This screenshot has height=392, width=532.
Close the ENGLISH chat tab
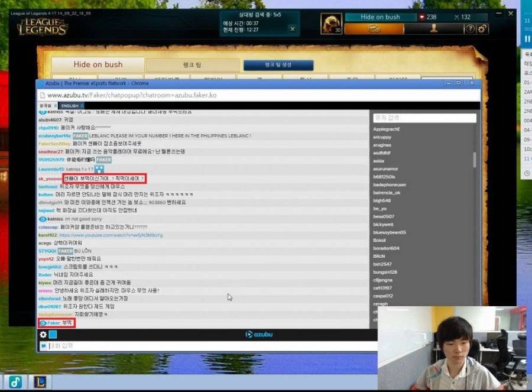point(82,106)
